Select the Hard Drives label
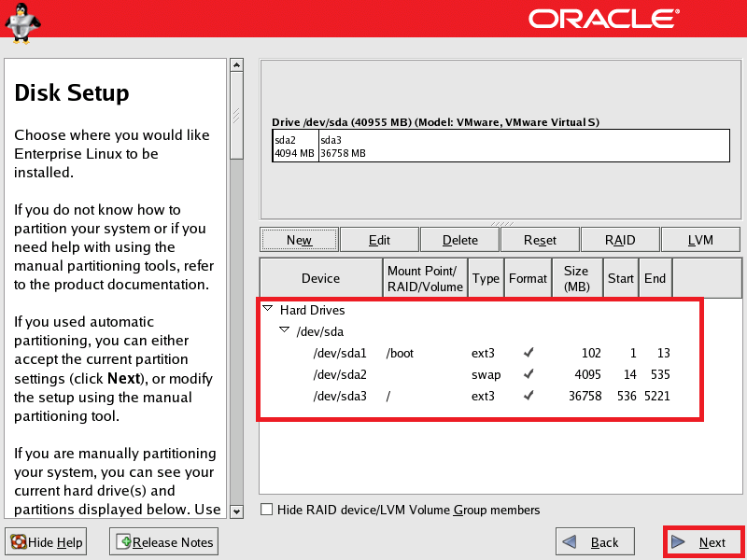This screenshot has height=560, width=747. coord(312,310)
